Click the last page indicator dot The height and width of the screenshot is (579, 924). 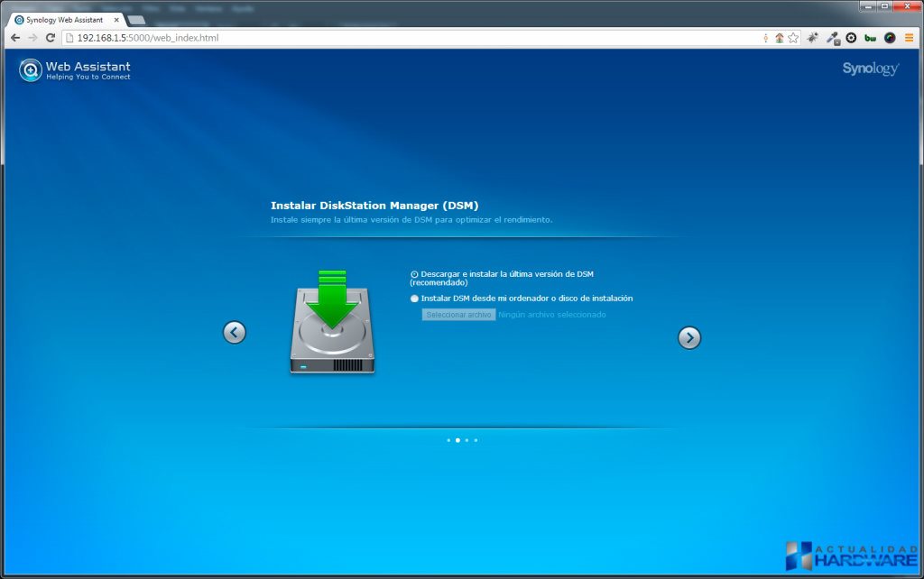click(x=476, y=440)
